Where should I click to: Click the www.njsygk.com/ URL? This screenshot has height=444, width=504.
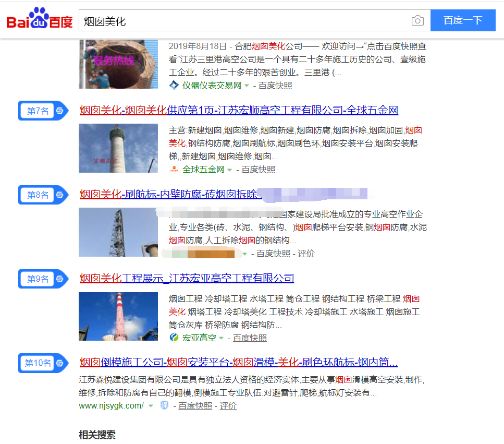coord(111,406)
